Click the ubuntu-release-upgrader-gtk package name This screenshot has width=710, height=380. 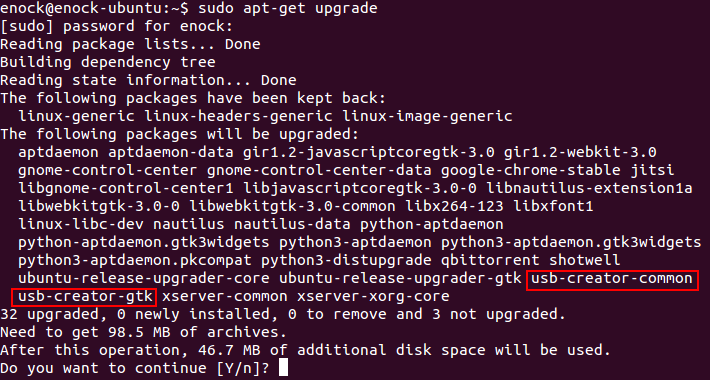(400, 278)
